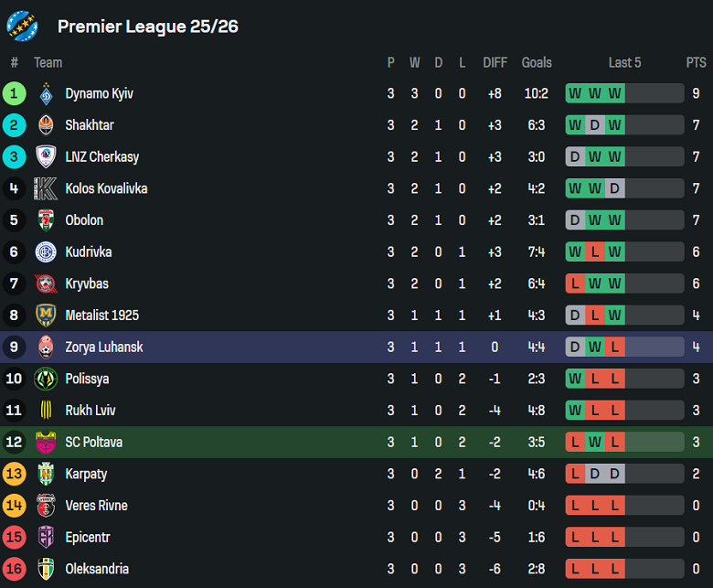Click the Last 5 column header
Screen dimensions: 713x588
(x=624, y=62)
